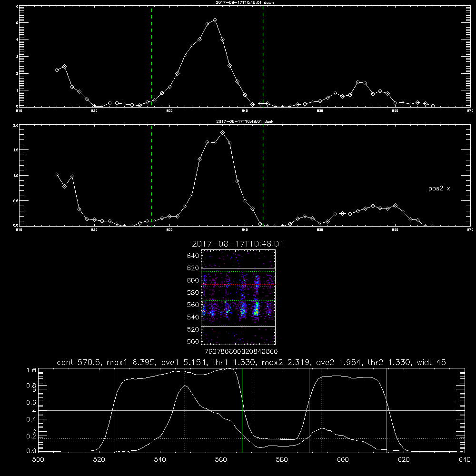Click the timestamp title above the spectrogram
Screen dimensions: 476x476
click(238, 244)
